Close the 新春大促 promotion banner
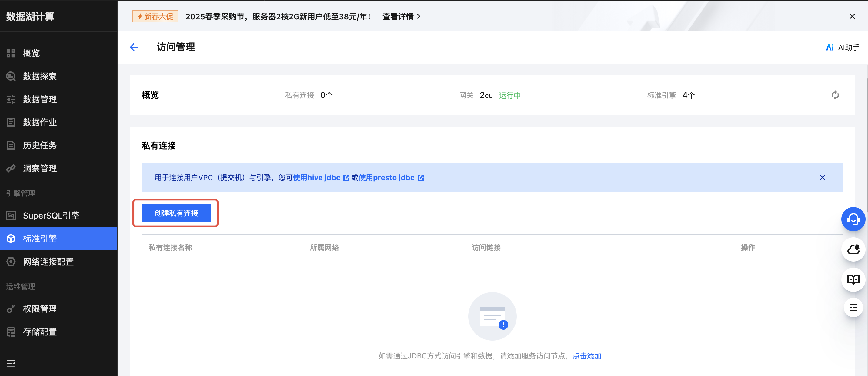Screen dimensions: 868x376 point(852,16)
